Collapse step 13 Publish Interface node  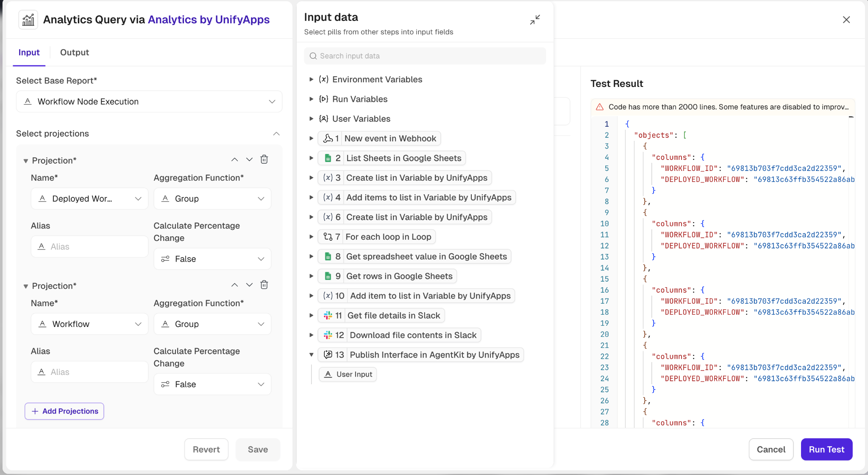(311, 355)
